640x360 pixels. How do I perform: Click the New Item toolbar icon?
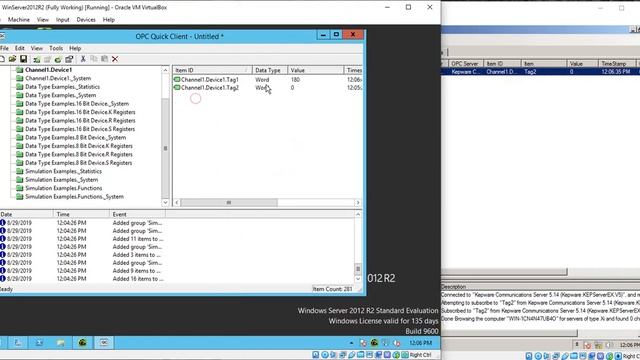pos(58,59)
